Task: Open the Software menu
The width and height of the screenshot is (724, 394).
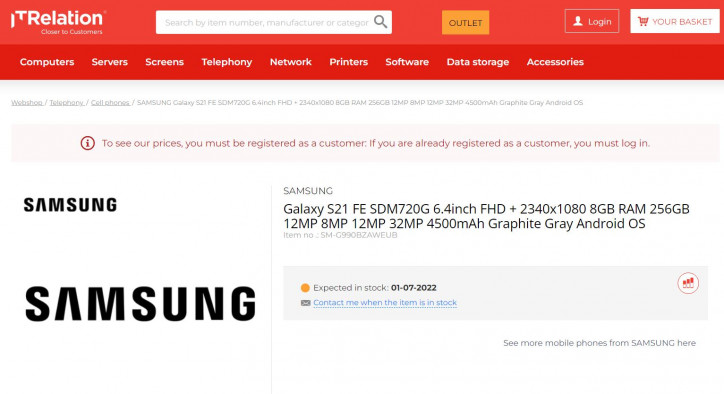Action: point(407,62)
